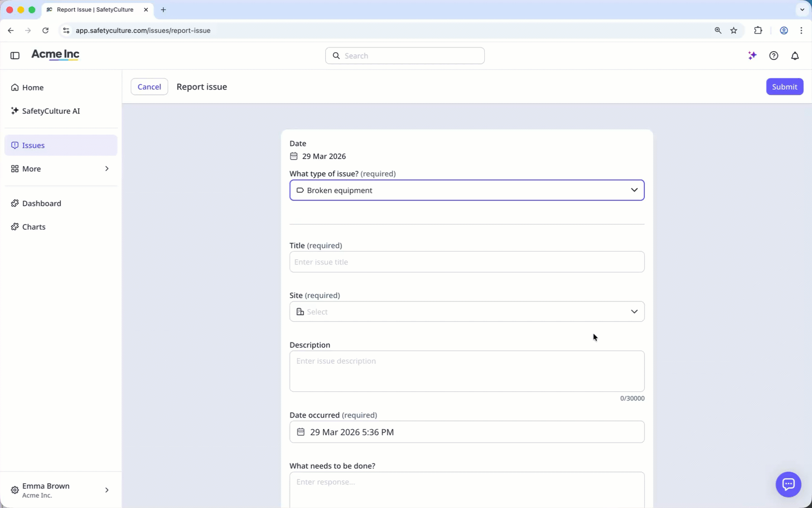Open the chat support bubble
812x508 pixels.
[788, 484]
